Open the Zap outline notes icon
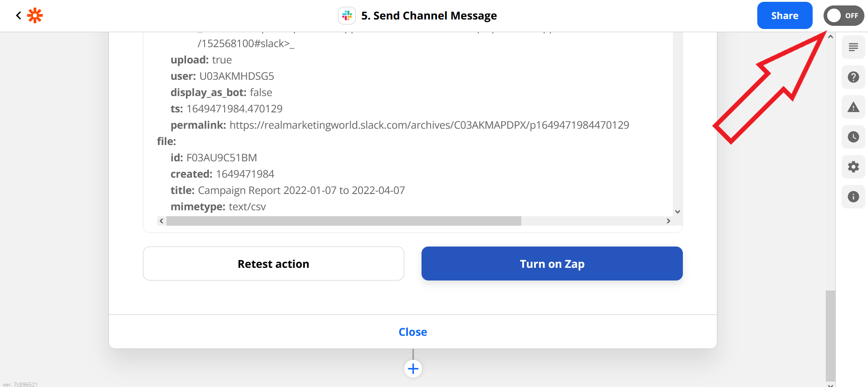The height and width of the screenshot is (387, 868). point(853,47)
